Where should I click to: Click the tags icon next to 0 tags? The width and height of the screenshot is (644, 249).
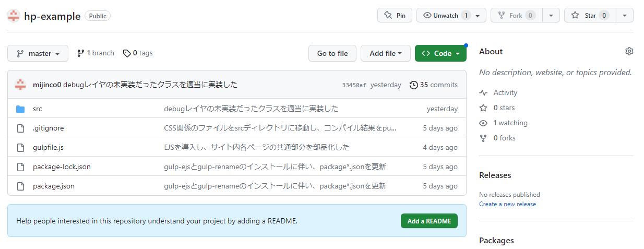coord(126,53)
